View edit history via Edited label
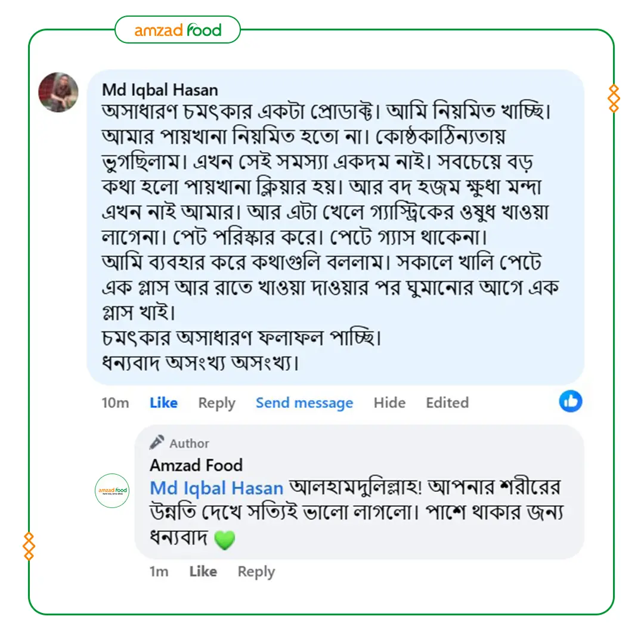Image resolution: width=644 pixels, height=644 pixels. [447, 403]
